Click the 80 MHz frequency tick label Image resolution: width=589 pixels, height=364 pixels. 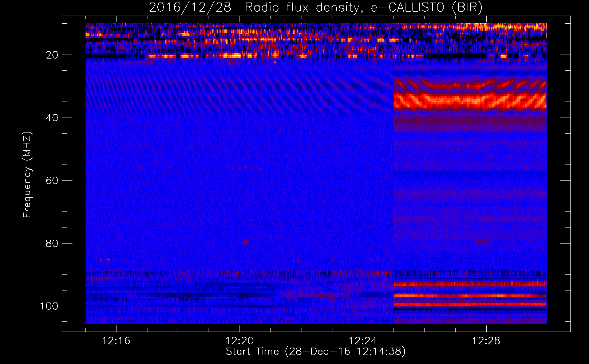tap(52, 243)
